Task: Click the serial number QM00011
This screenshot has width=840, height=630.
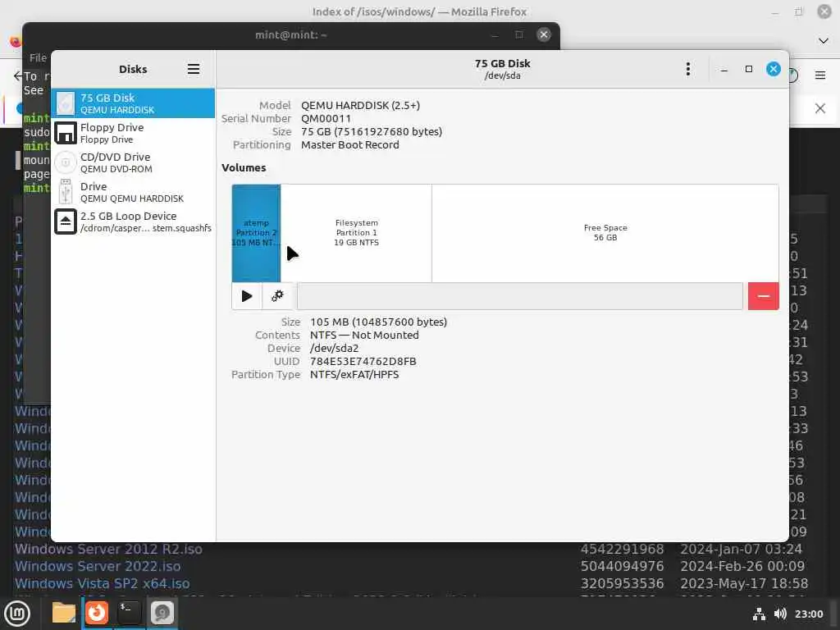Action: [326, 118]
